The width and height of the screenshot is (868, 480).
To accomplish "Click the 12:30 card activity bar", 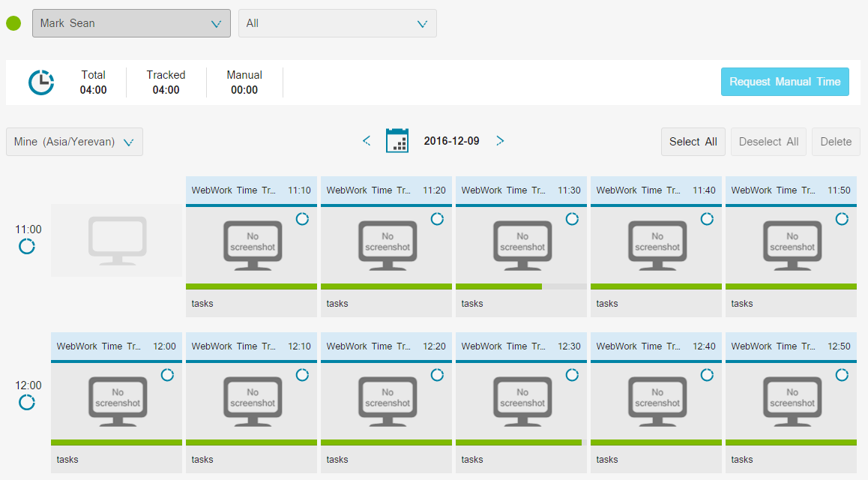I will tap(521, 443).
